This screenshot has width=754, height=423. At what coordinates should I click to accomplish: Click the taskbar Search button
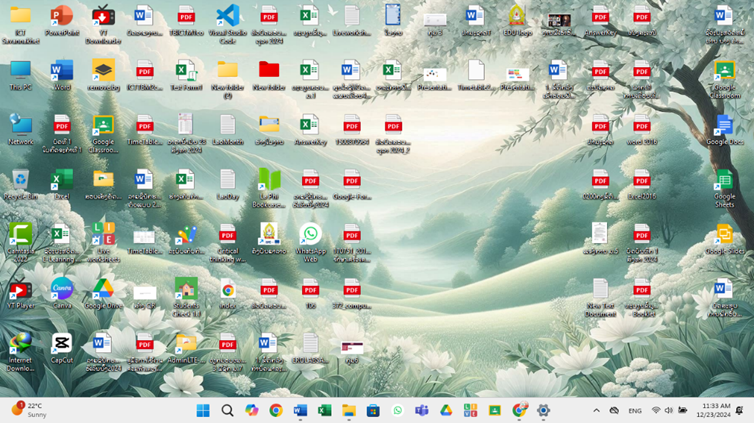coord(227,410)
